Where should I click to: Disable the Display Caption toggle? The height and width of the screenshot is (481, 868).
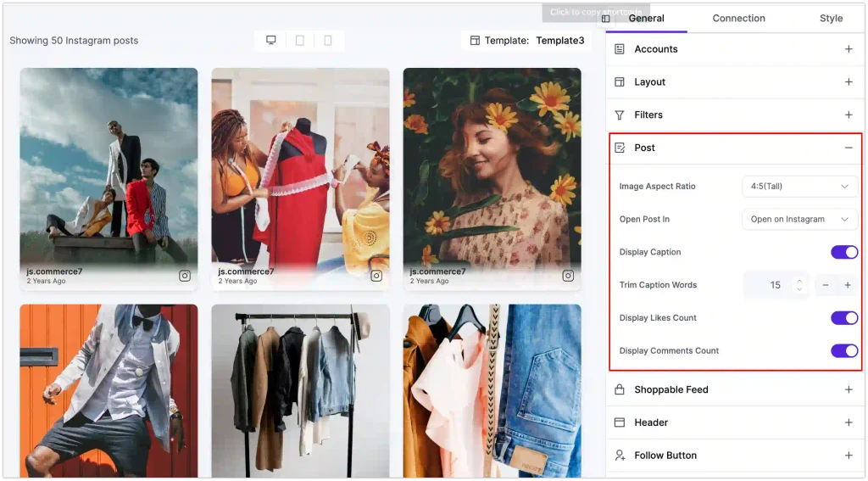coord(844,252)
